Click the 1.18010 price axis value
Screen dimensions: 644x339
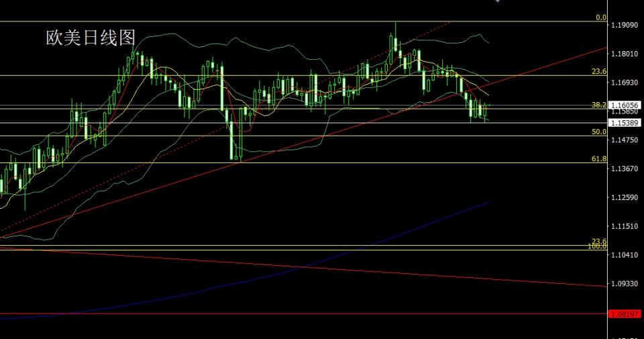(x=624, y=54)
